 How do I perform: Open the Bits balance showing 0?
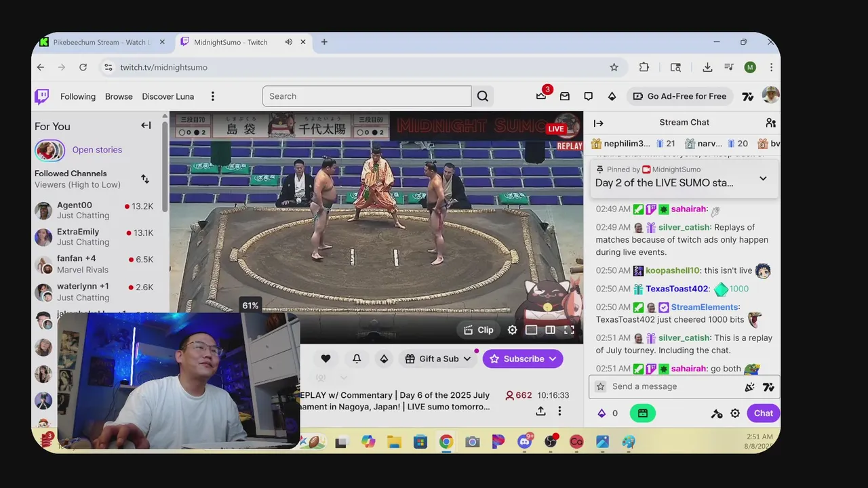coord(607,413)
